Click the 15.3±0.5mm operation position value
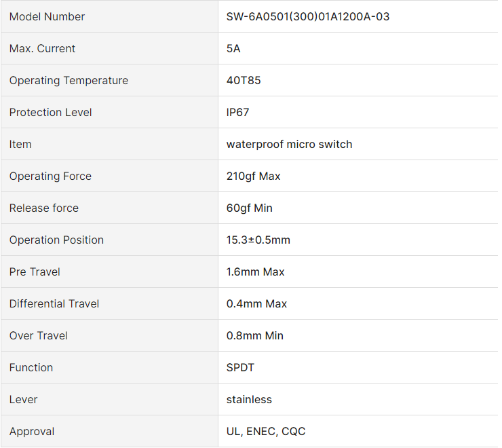The height and width of the screenshot is (448, 502). pyautogui.click(x=258, y=240)
